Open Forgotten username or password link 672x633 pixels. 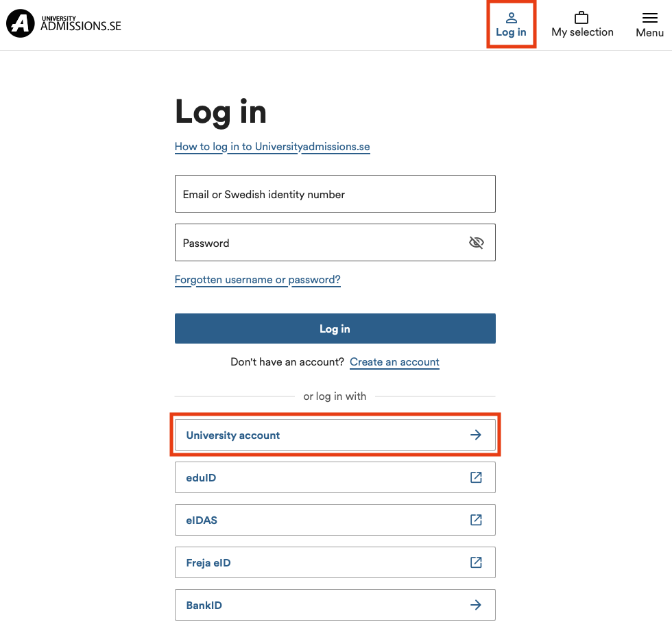click(258, 280)
